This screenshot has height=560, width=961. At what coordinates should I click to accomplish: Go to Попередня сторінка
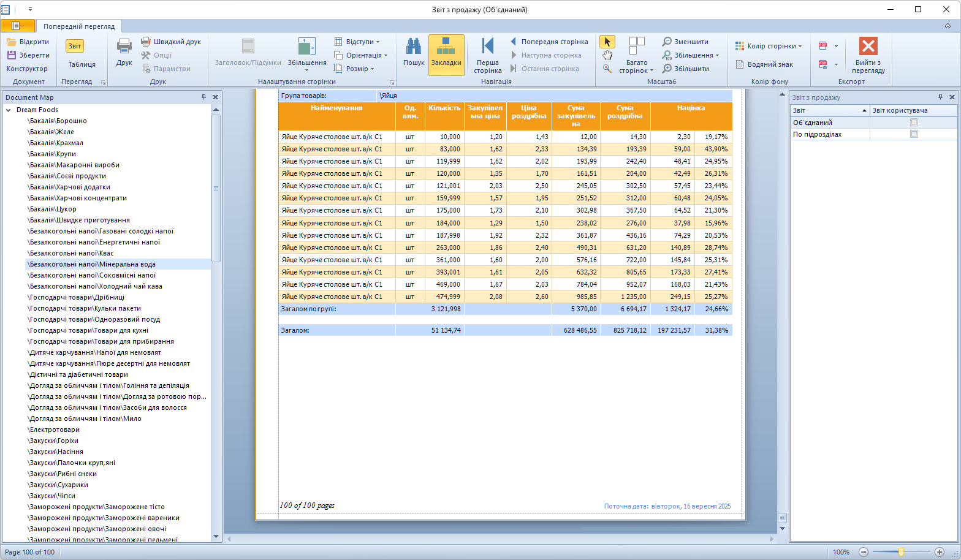(x=549, y=42)
